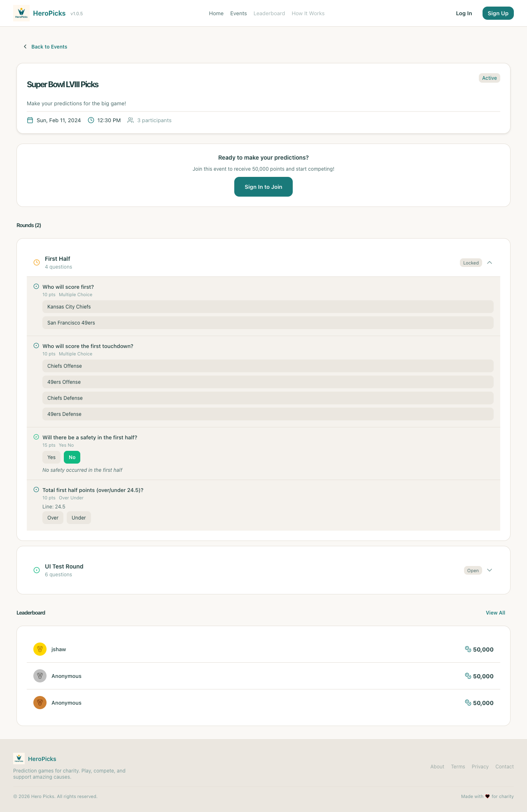527x812 pixels.
Task: Select Yes for the safety question
Action: point(51,457)
